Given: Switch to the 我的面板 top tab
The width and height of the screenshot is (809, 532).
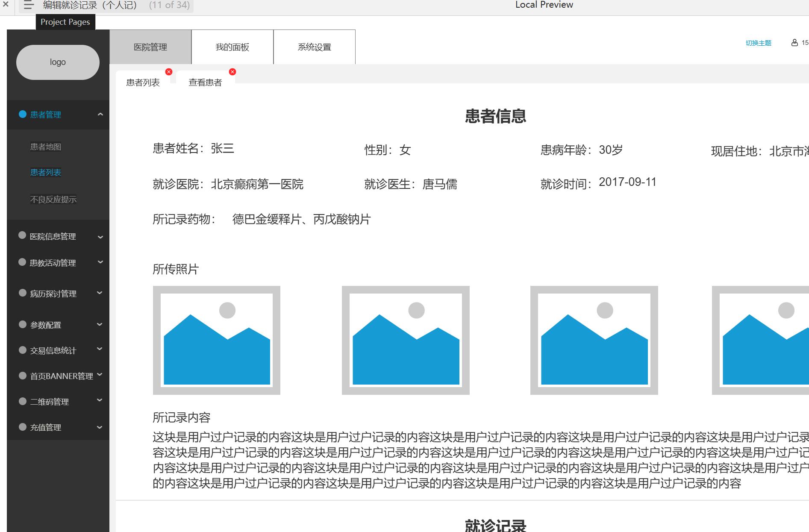Looking at the screenshot, I should tap(232, 47).
